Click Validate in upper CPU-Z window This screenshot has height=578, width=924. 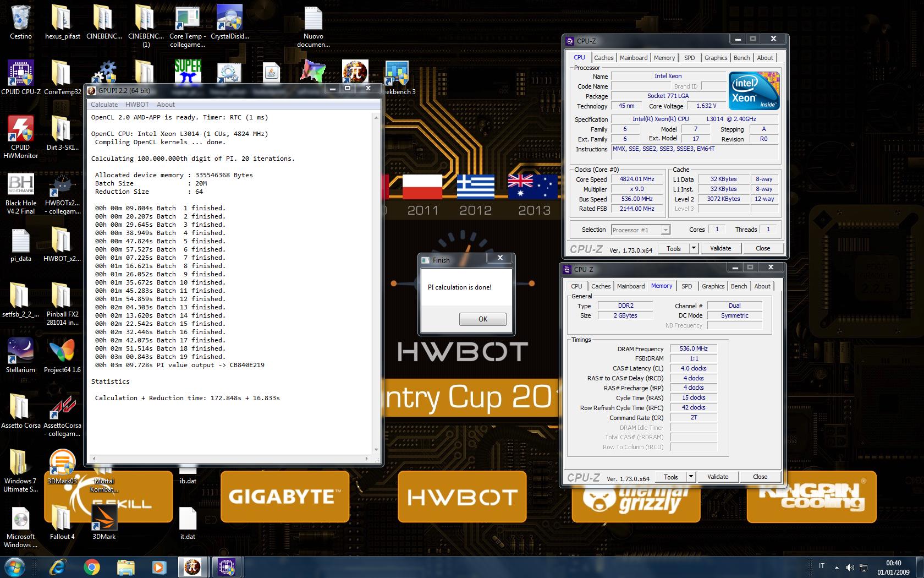(x=721, y=248)
